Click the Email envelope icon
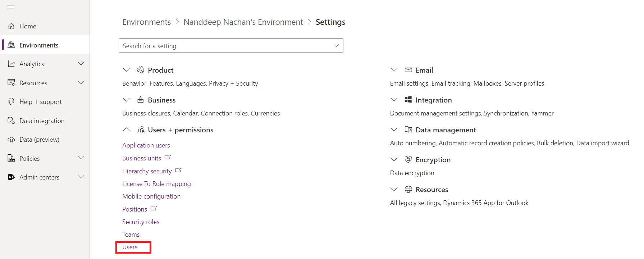Viewport: 644px width, 259px height. click(x=408, y=70)
